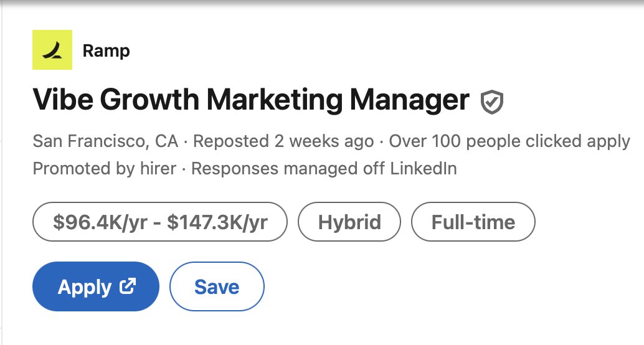Screen dimensions: 644x345
Task: Select the salary range pill
Action: click(x=160, y=222)
